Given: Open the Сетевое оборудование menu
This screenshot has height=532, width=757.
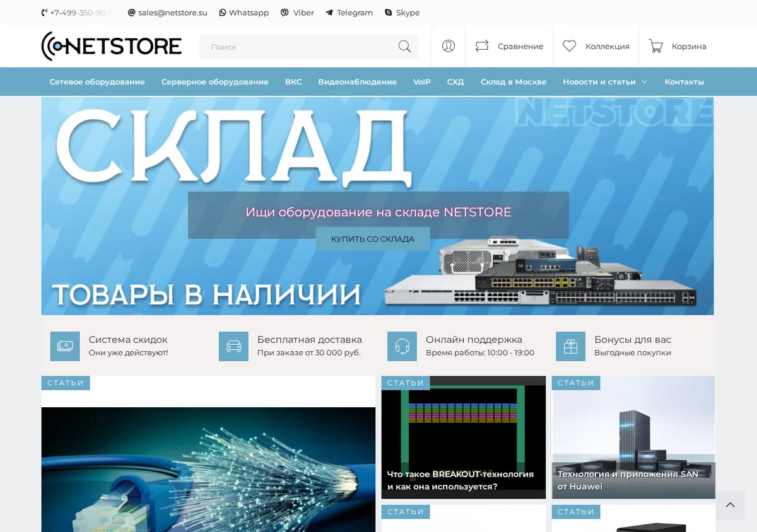Looking at the screenshot, I should 97,82.
